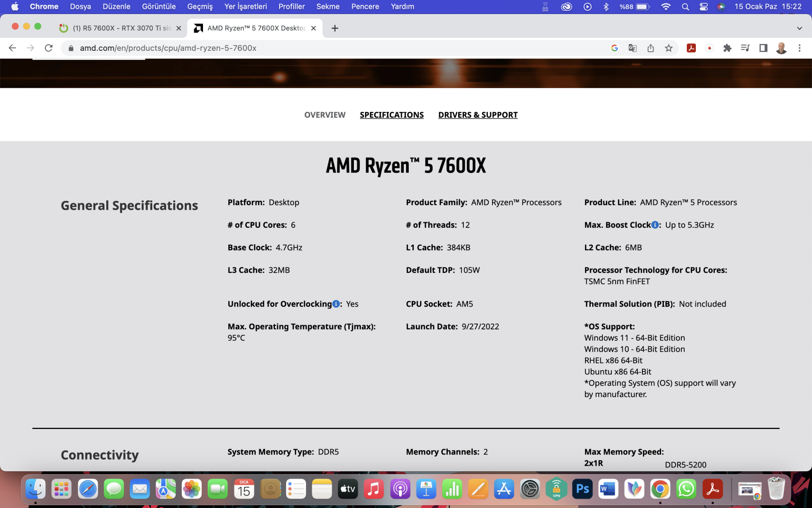
Task: Reload the AMD page
Action: click(x=48, y=48)
